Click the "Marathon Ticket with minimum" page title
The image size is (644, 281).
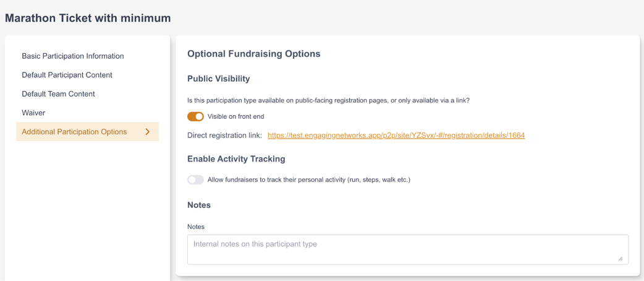(x=88, y=18)
